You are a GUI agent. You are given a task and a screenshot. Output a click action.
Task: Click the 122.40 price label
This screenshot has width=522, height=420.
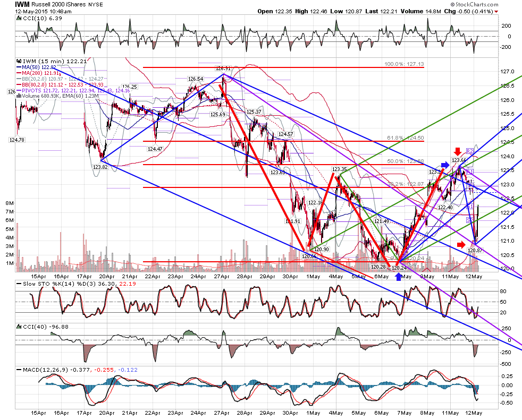[445, 207]
